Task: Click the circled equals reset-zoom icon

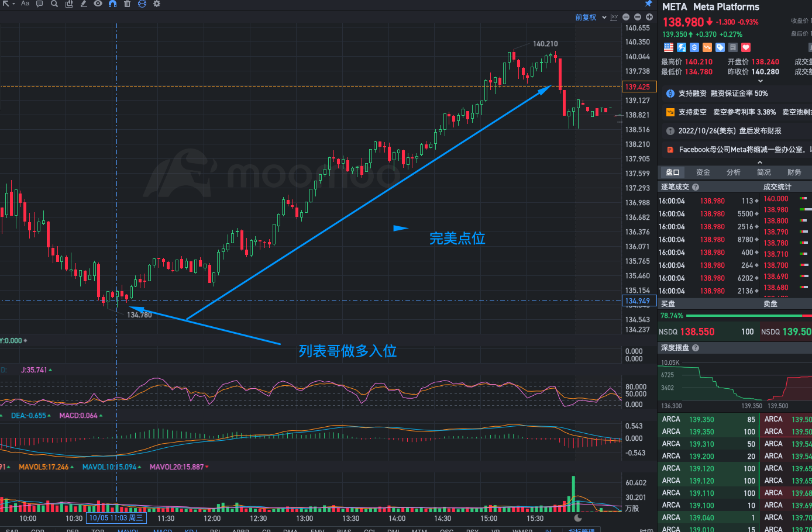Action: 626,18
